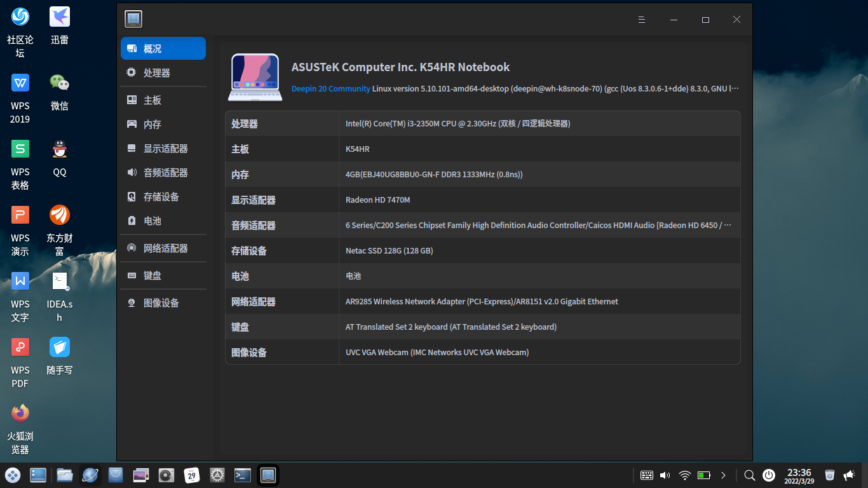Viewport: 868px width, 488px height.
Task: Click the 电池 battery icon in sidebar
Action: point(132,221)
